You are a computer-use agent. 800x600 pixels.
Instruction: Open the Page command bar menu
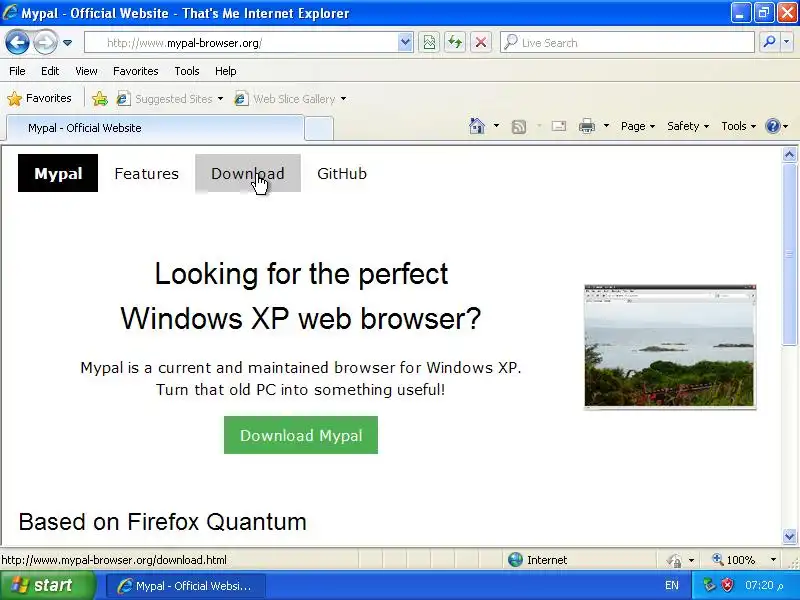(x=638, y=126)
